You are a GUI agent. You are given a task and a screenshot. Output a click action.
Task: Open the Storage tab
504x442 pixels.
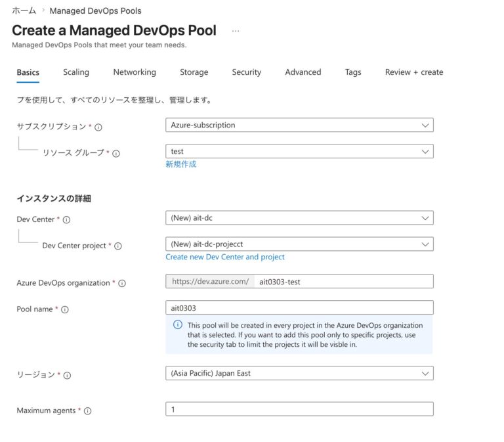(194, 72)
